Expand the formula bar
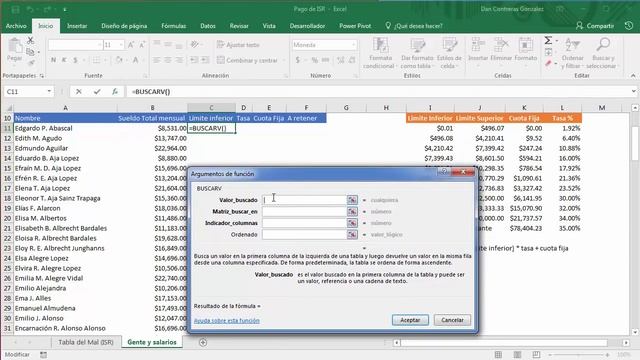The height and width of the screenshot is (360, 640). pos(633,91)
